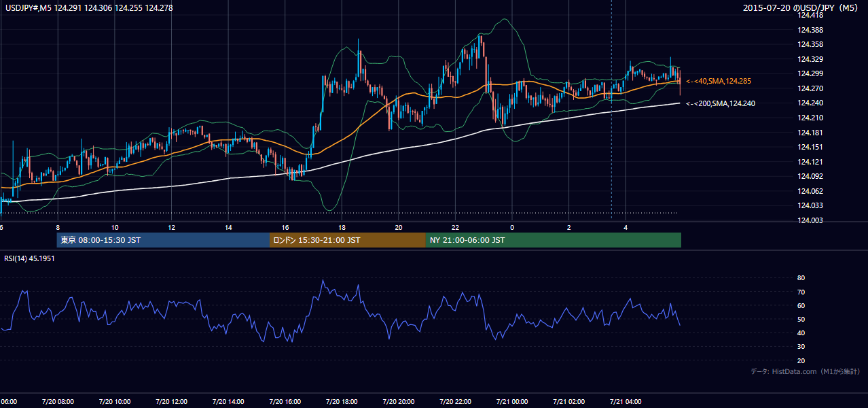The height and width of the screenshot is (408, 868).
Task: Click the 124.270 price axis label
Action: tap(810, 88)
